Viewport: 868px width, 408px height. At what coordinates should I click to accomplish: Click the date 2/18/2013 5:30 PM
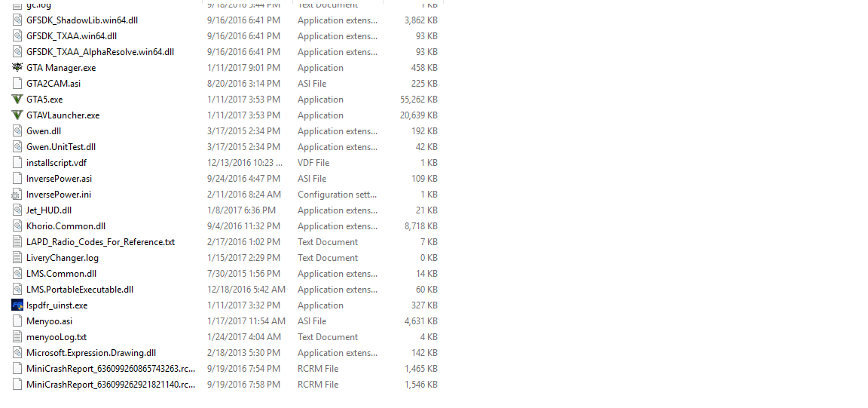(243, 352)
